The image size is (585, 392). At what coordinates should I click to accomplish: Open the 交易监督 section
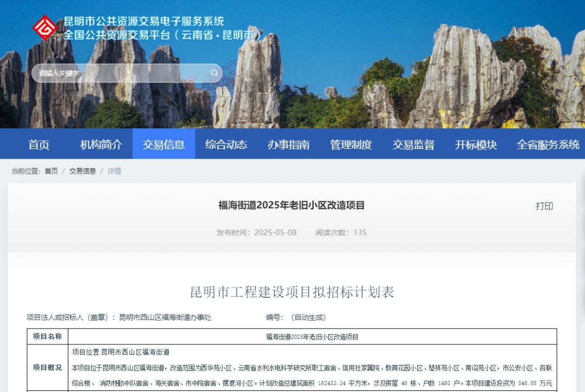click(413, 144)
